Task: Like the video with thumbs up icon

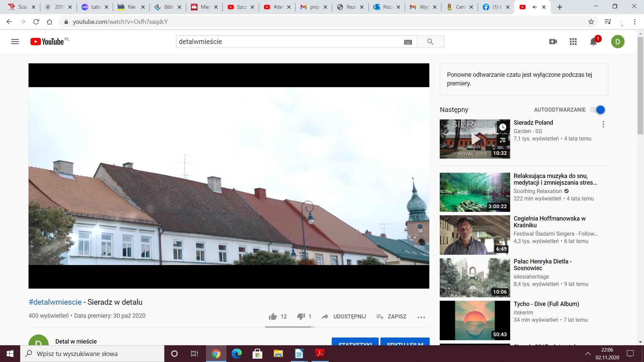Action: (273, 316)
